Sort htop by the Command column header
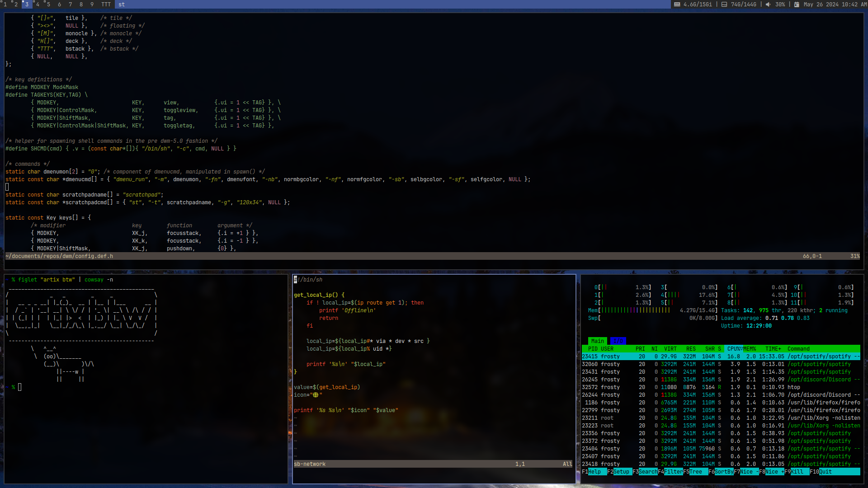The width and height of the screenshot is (868, 488). click(798, 349)
